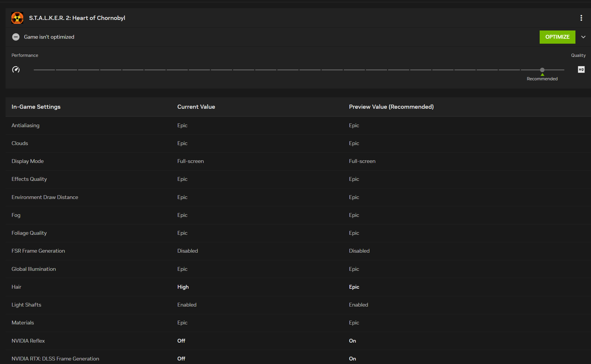Select the Fog setting row
Screen dimensions: 591x364
(298, 215)
